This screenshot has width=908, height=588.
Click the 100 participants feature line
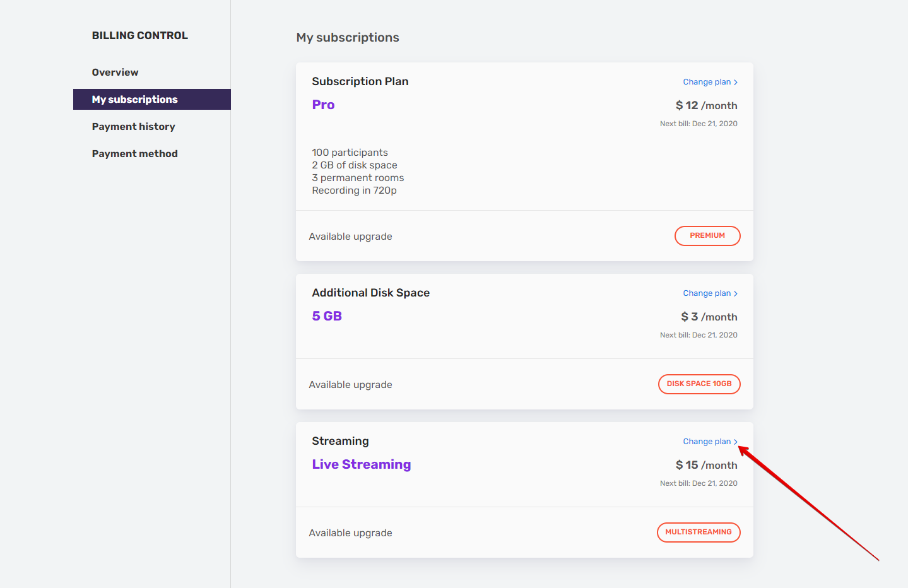coord(350,153)
